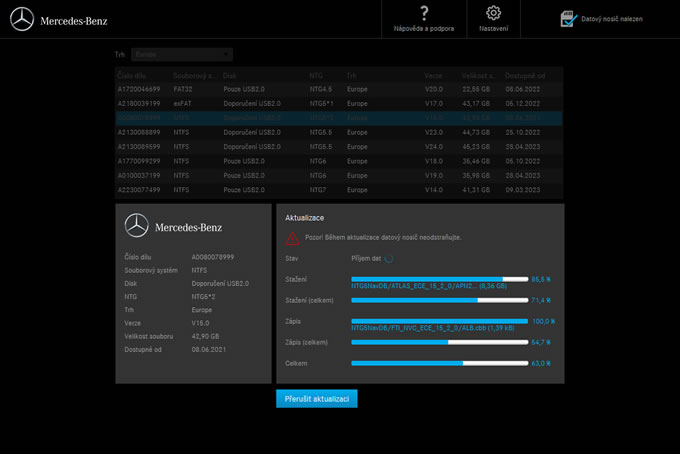Click the Mercedes-Benz star logo in the header
The height and width of the screenshot is (454, 680).
pos(22,20)
